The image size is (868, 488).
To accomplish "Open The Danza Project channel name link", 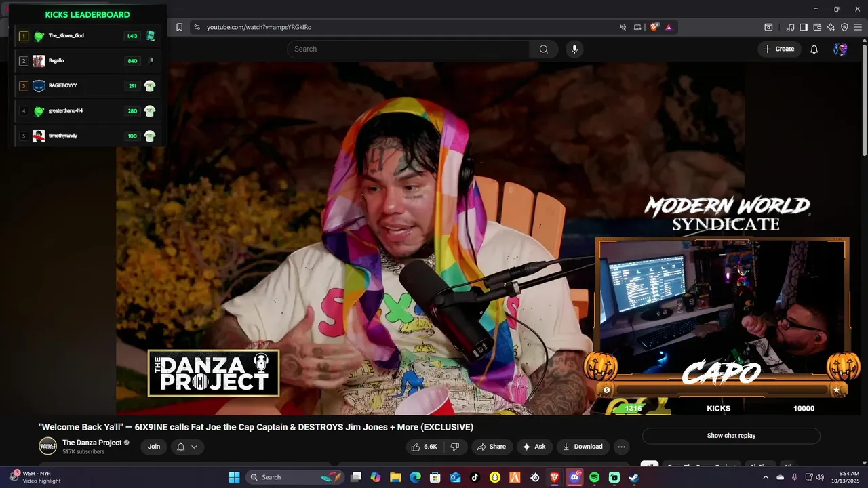I will [92, 443].
